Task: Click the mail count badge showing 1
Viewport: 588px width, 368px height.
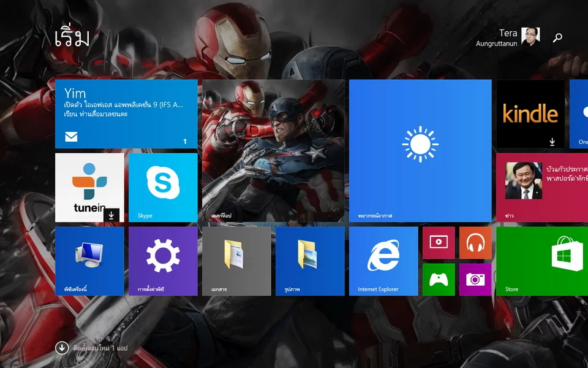Action: (x=185, y=141)
